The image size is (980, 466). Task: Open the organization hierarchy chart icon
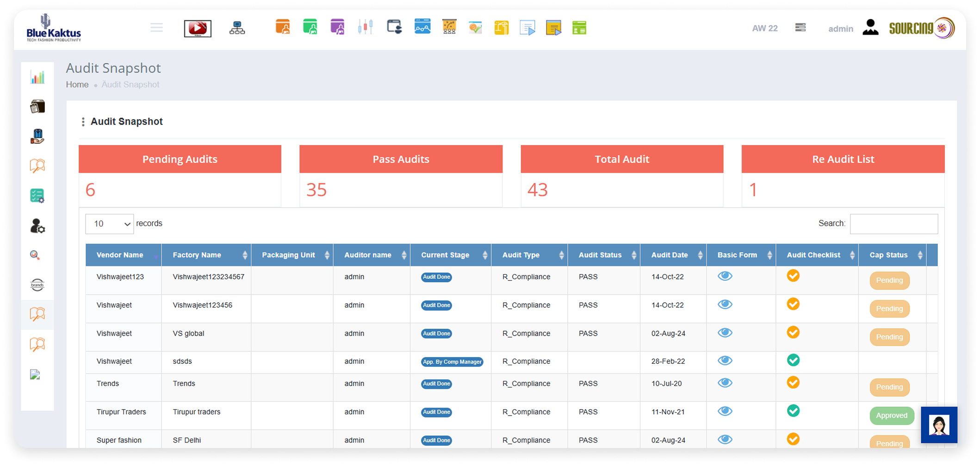click(237, 28)
